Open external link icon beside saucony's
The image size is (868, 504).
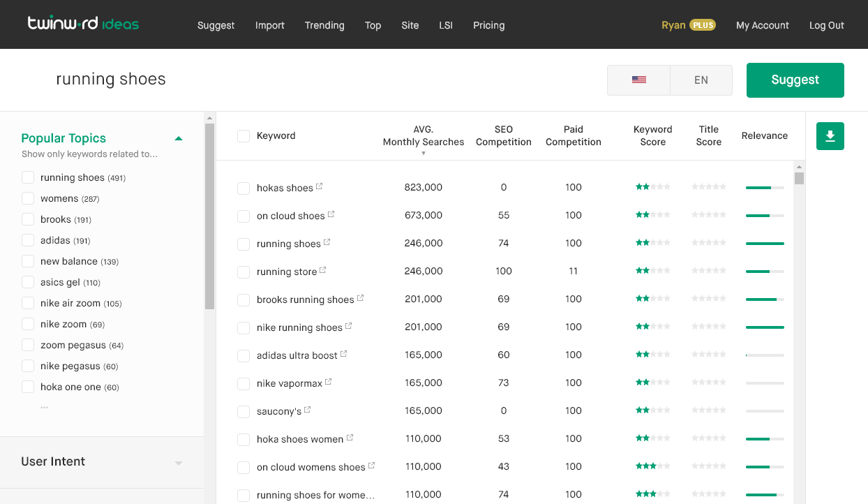pyautogui.click(x=308, y=410)
